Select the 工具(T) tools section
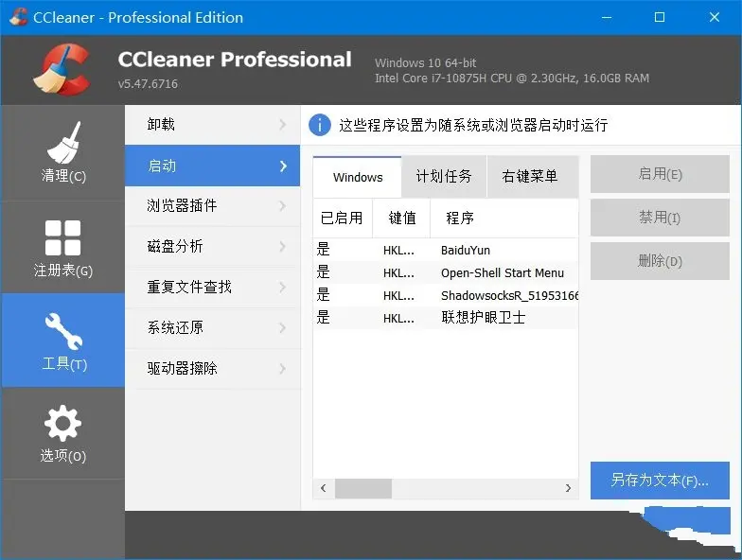 (x=62, y=341)
